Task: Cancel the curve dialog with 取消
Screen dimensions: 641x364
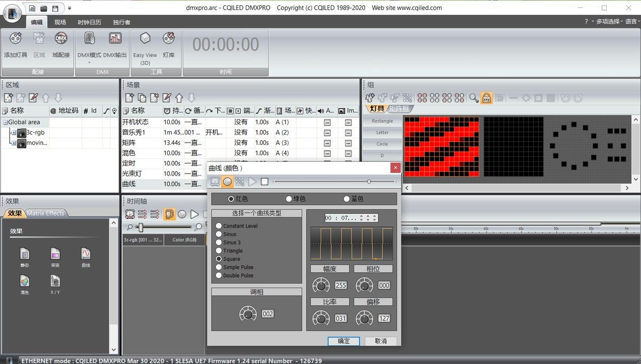Action: tap(380, 341)
